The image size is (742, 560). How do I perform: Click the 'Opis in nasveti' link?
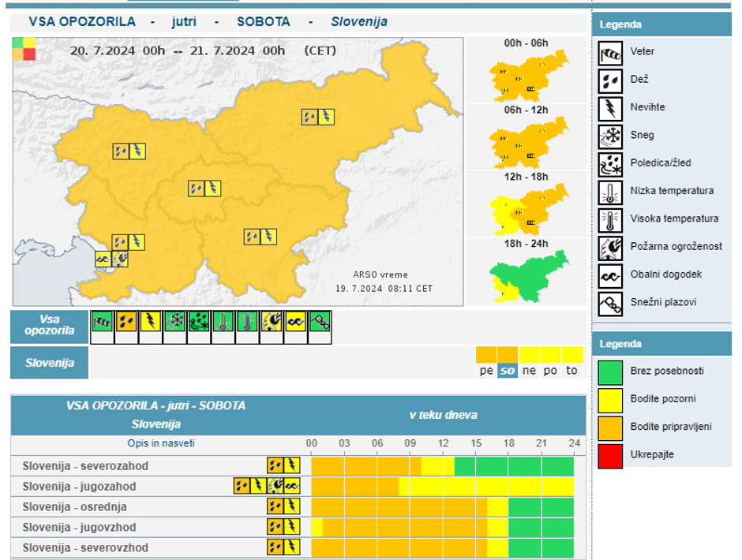[161, 443]
